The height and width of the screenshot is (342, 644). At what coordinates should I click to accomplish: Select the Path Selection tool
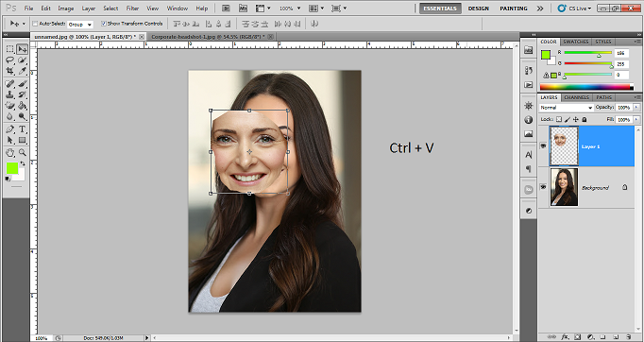tap(9, 140)
